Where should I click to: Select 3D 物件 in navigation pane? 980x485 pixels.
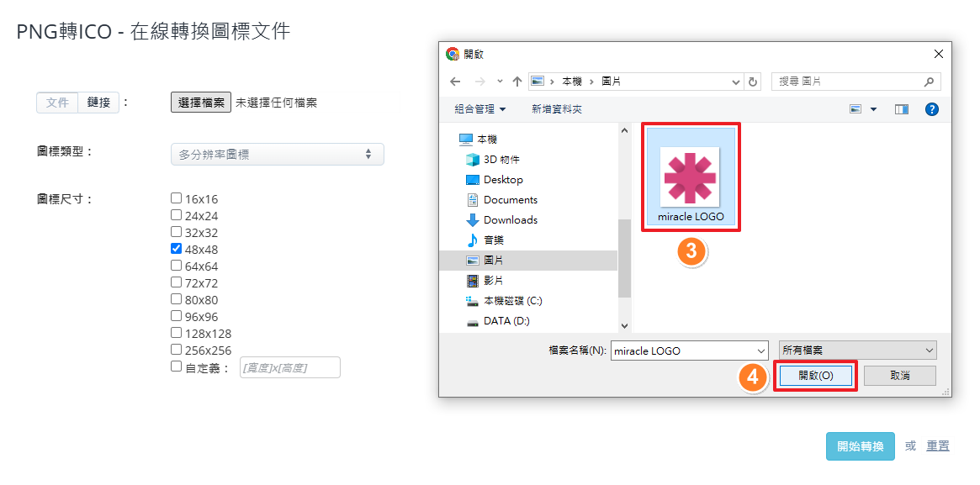pos(501,160)
